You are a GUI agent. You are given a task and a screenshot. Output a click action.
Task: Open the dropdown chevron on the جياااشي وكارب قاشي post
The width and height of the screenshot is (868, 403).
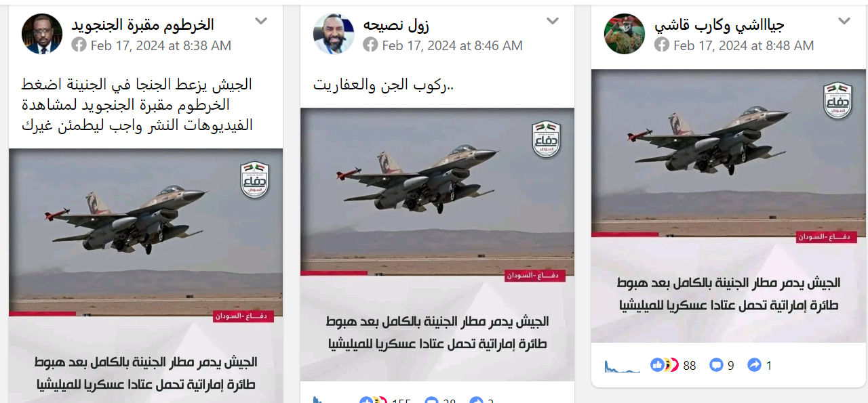(844, 21)
